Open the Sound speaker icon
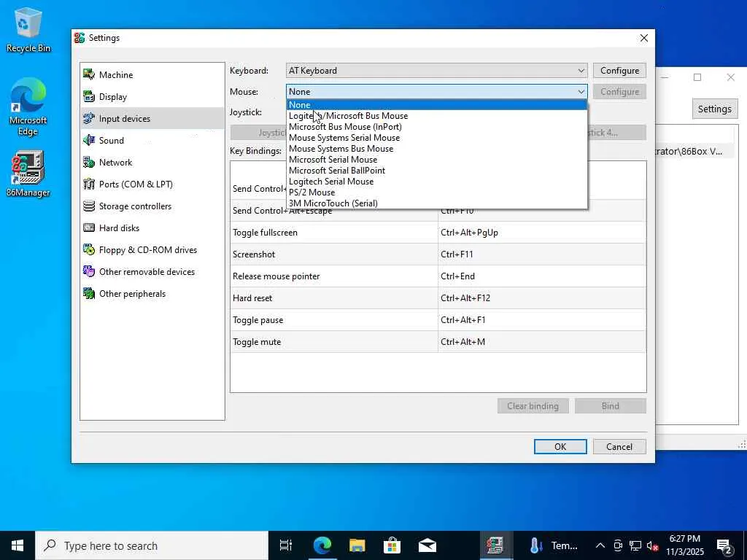 [89, 141]
